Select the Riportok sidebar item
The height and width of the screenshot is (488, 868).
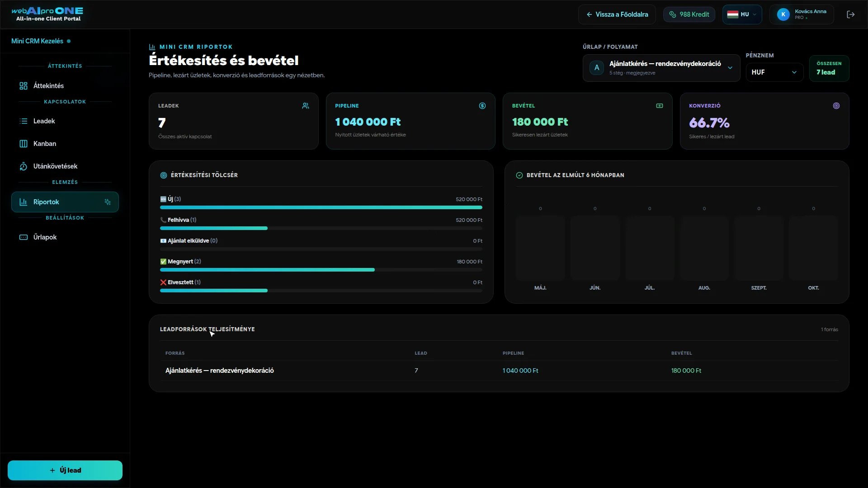pos(65,202)
